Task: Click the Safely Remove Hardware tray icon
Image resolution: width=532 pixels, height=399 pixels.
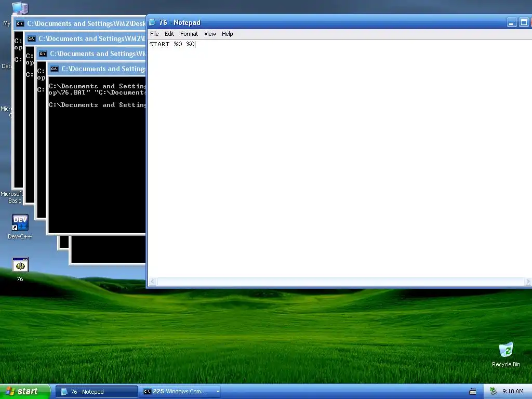Action: [x=494, y=391]
